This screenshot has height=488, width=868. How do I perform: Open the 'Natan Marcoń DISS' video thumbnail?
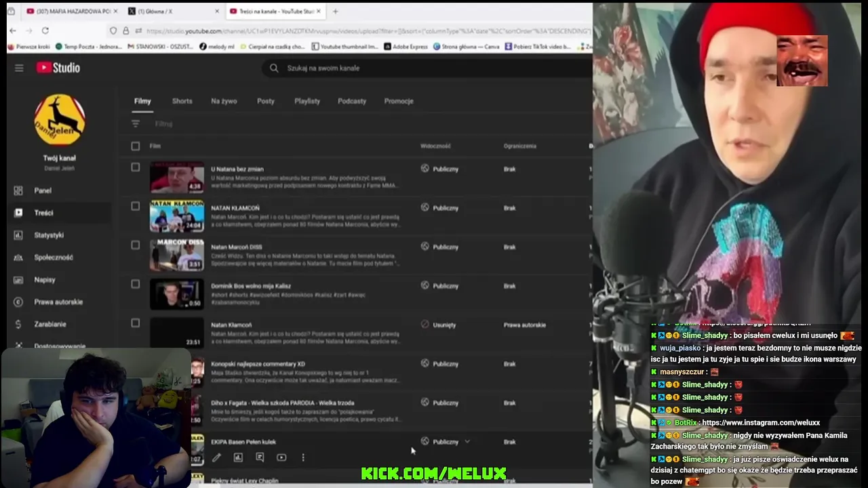pos(177,255)
